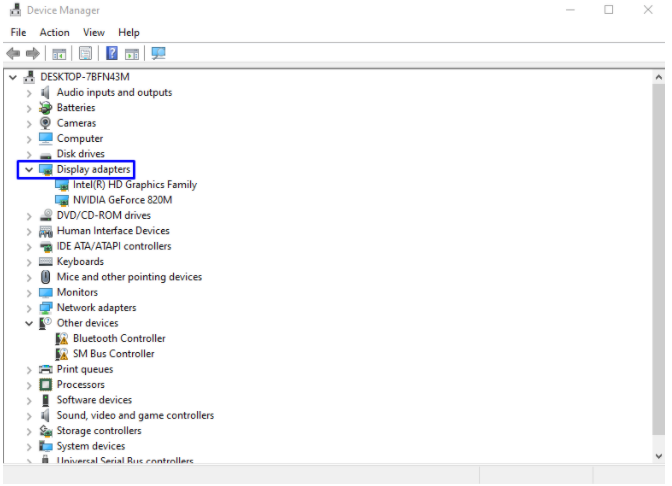Click the Back arrow toolbar icon
Viewport: 672px width, 486px height.
click(13, 54)
